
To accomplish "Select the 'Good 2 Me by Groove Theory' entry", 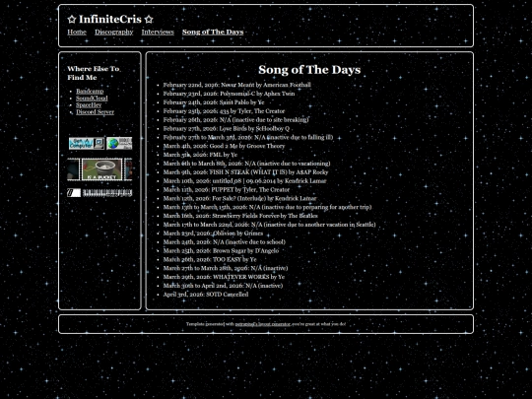I will (x=224, y=146).
